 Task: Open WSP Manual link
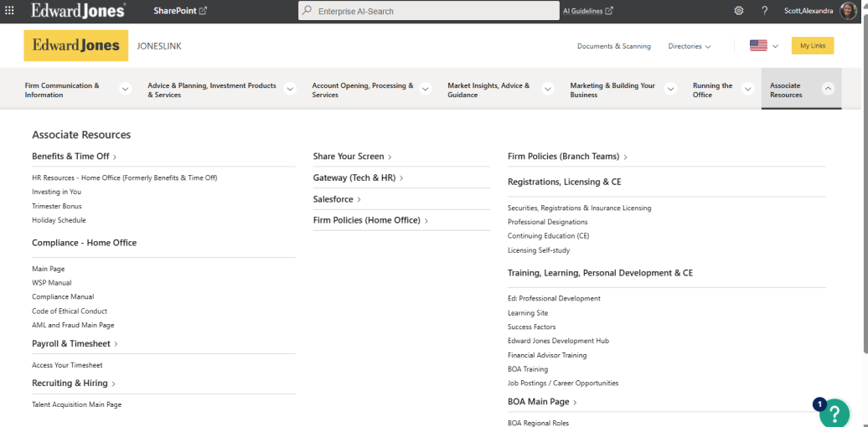click(51, 283)
